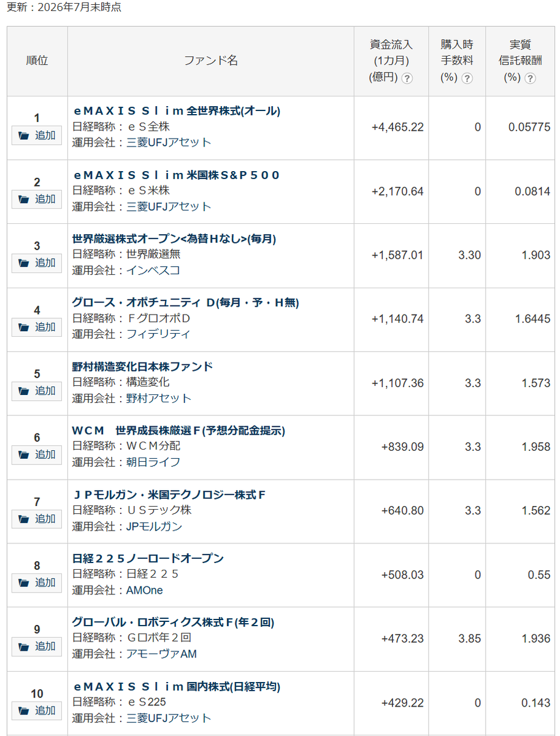Click 追加 under rank 9
Image resolution: width=560 pixels, height=736 pixels.
37,646
